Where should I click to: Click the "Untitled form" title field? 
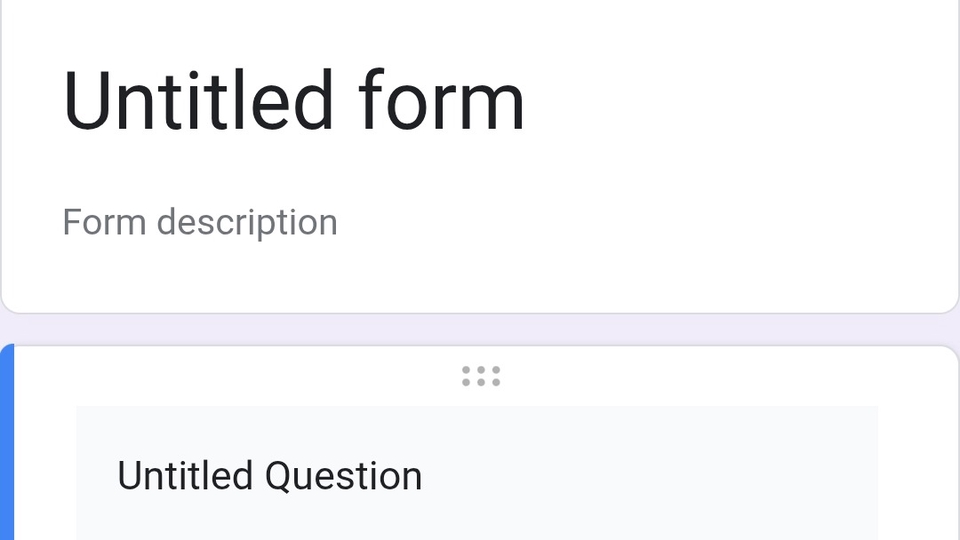click(x=293, y=101)
